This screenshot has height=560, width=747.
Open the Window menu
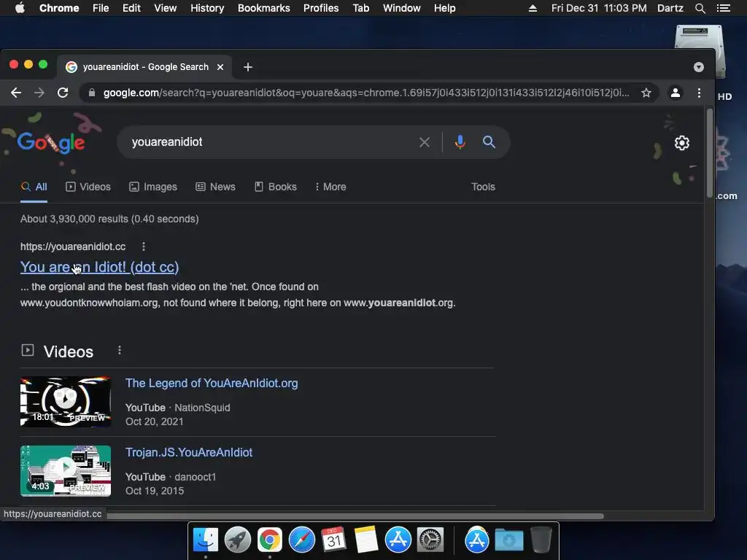402,8
